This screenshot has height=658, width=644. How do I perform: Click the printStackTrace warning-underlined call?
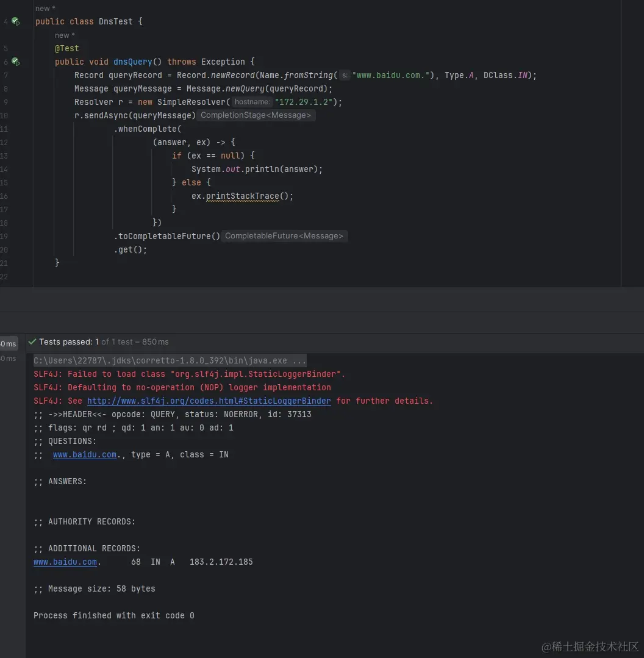click(x=243, y=196)
